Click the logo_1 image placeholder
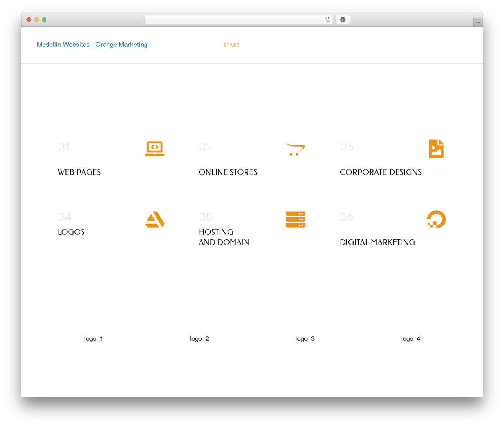 (x=93, y=339)
